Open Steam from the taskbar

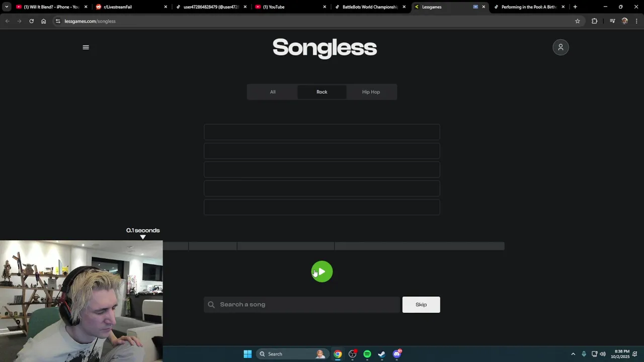(x=382, y=354)
